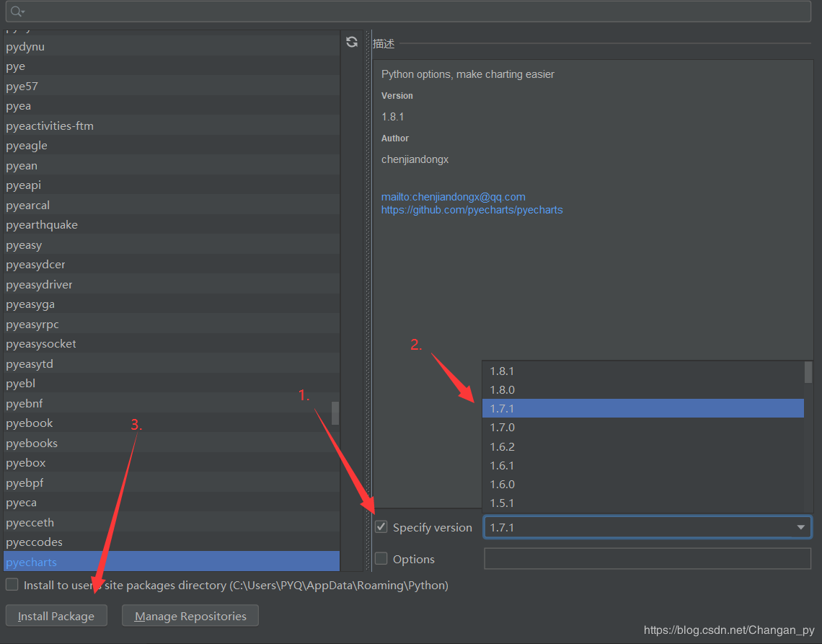Viewport: 822px width, 644px height.
Task: Click the refresh packages list icon
Action: click(352, 42)
